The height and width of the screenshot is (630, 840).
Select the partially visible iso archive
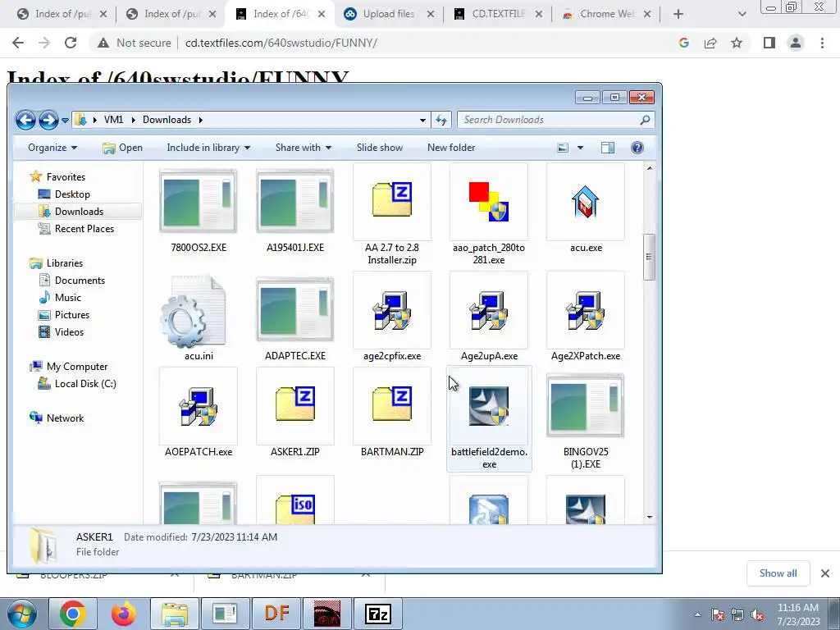295,500
